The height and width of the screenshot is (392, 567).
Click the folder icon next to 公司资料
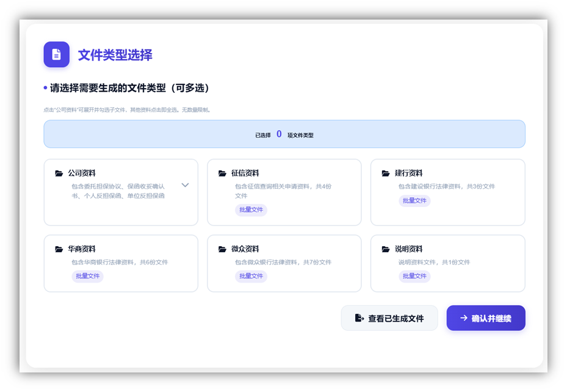pos(59,173)
